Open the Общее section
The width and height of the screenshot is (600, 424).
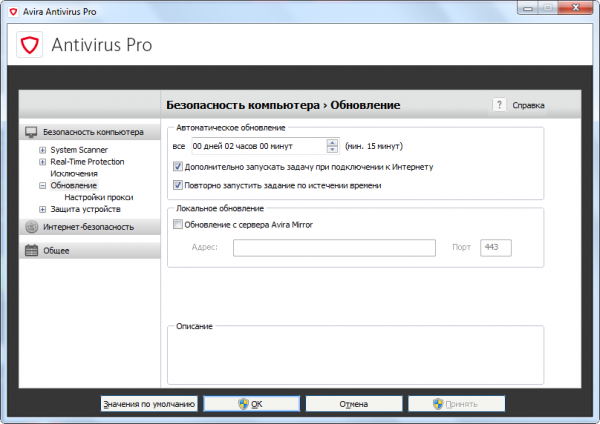click(x=55, y=250)
